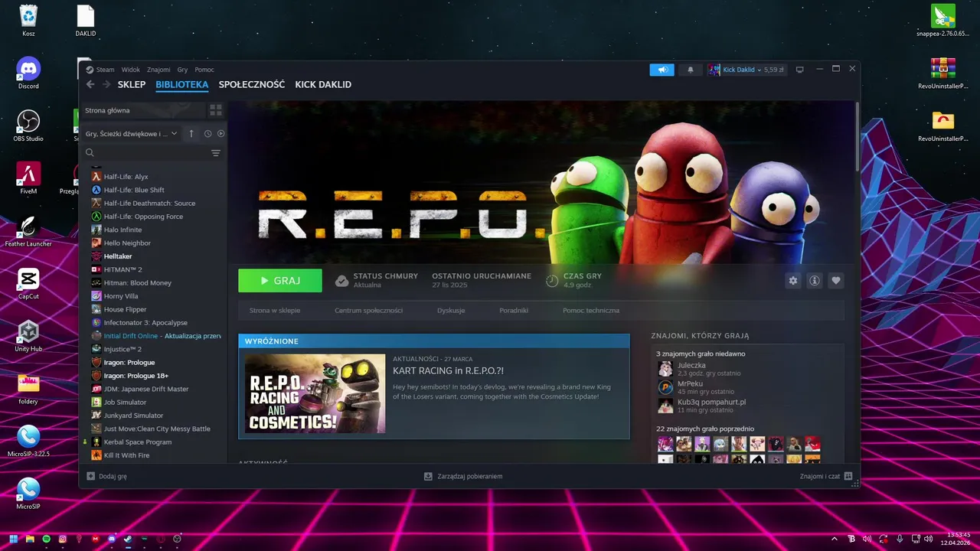This screenshot has width=980, height=551.
Task: Open the Widok menu
Action: (130, 70)
